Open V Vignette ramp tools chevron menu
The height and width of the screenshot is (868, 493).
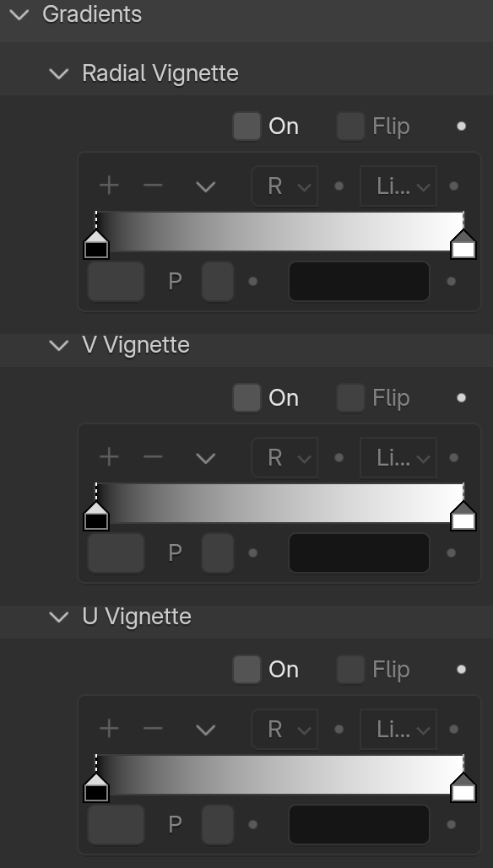tap(206, 457)
